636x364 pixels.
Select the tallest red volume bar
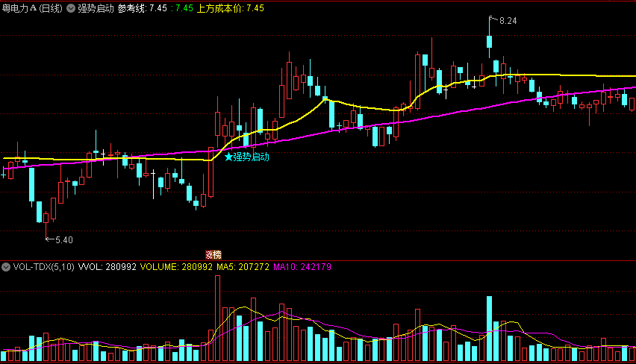pos(217,318)
